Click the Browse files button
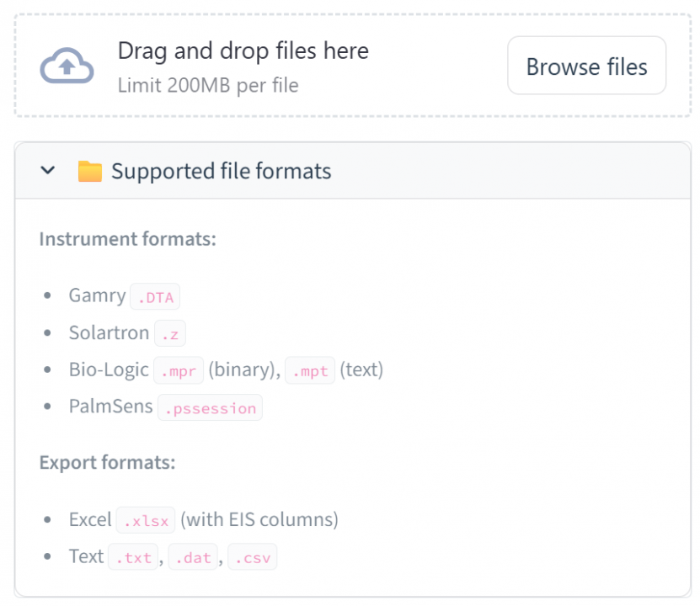Image resolution: width=700 pixels, height=606 pixels. pyautogui.click(x=586, y=66)
